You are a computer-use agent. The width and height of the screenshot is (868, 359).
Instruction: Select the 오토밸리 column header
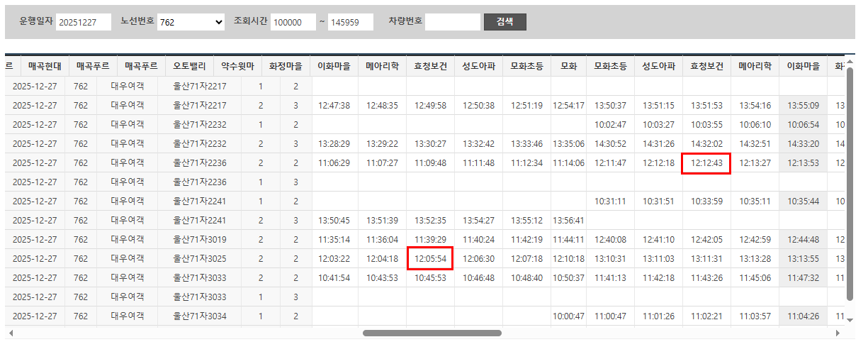point(190,66)
